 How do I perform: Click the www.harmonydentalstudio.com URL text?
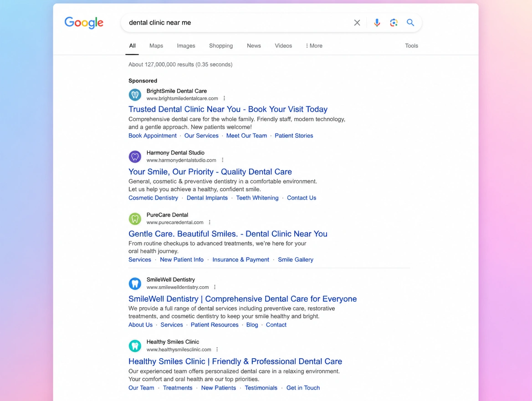(x=181, y=160)
